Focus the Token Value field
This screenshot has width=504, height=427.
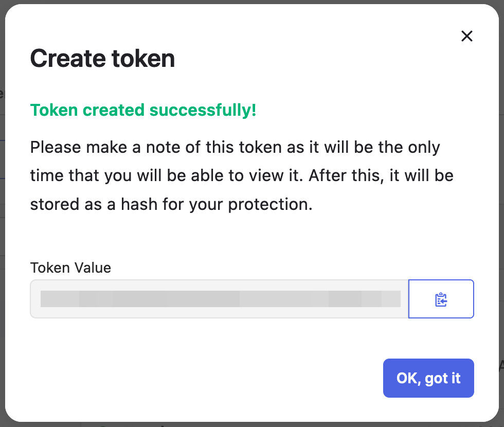tap(220, 299)
